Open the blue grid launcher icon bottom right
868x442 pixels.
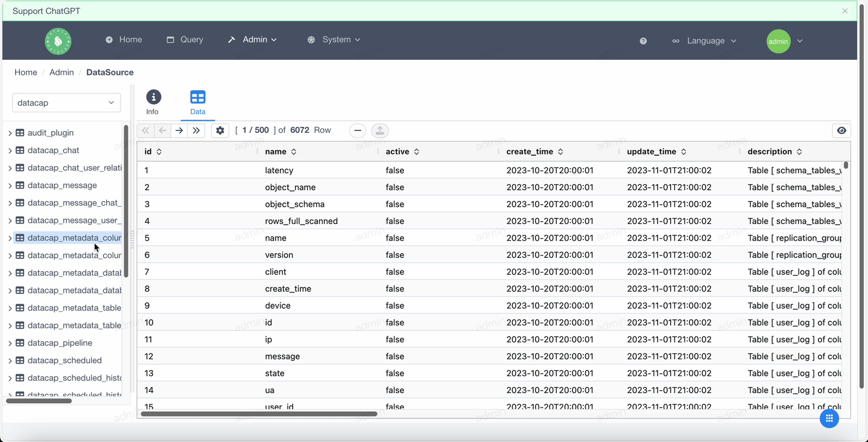coord(829,418)
